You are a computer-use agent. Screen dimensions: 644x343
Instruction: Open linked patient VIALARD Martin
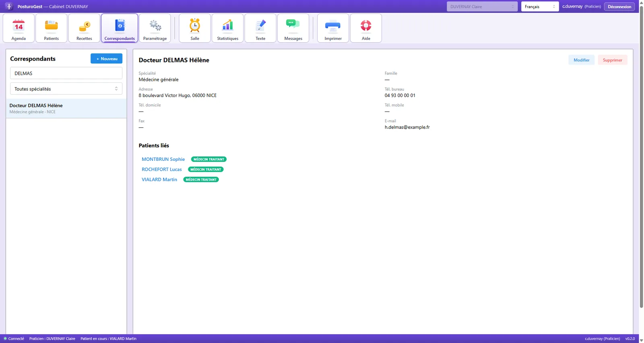[159, 179]
